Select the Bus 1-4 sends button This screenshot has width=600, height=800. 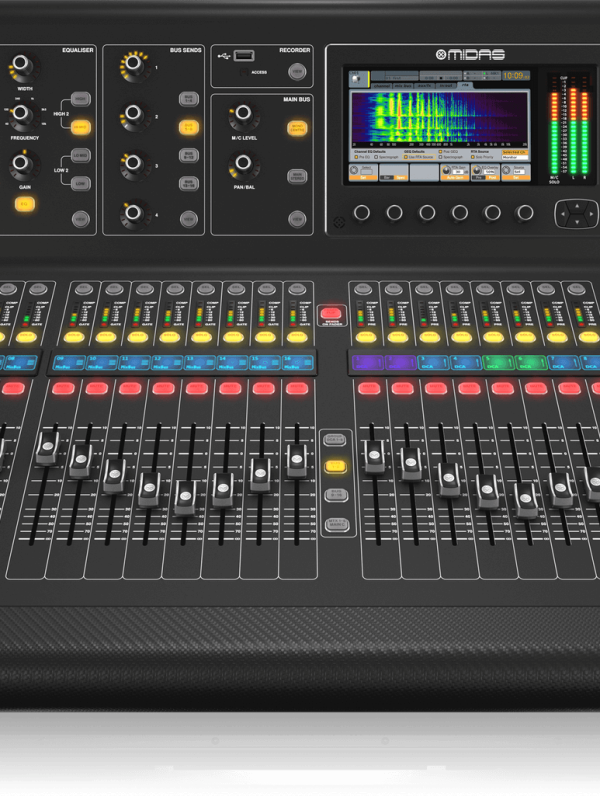[x=189, y=99]
